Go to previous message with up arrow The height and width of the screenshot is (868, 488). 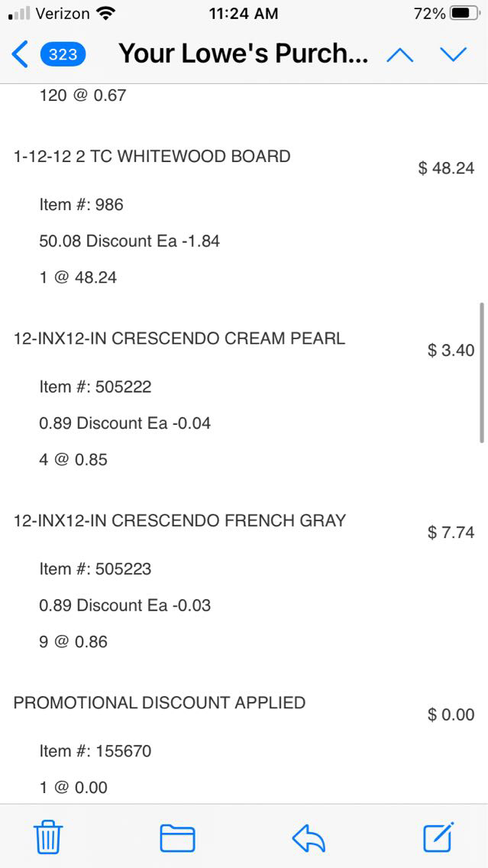click(400, 54)
